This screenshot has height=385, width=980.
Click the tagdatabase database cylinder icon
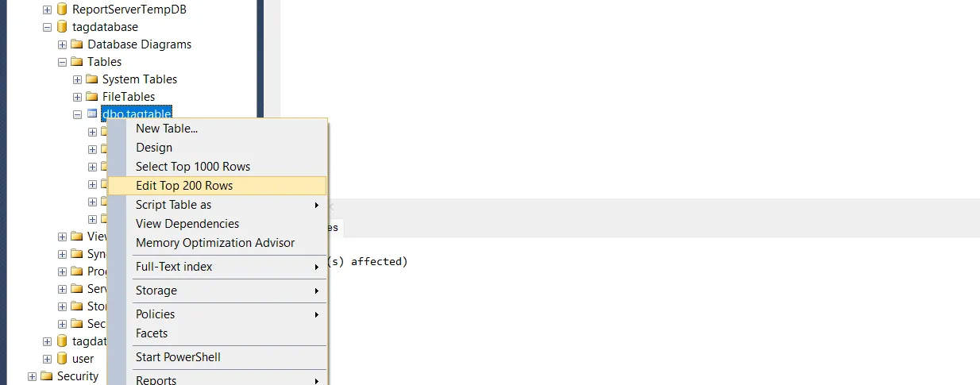click(62, 27)
